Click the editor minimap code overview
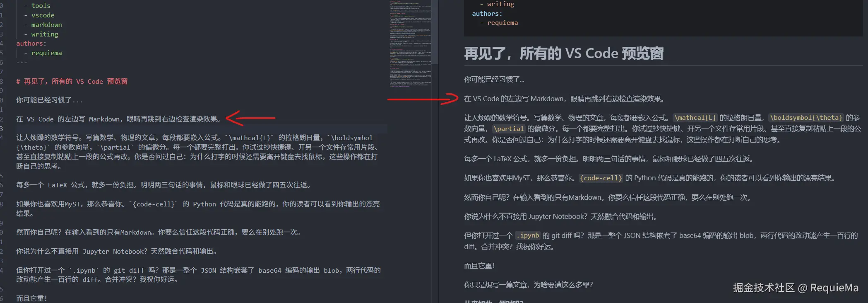The image size is (868, 303). (410, 44)
